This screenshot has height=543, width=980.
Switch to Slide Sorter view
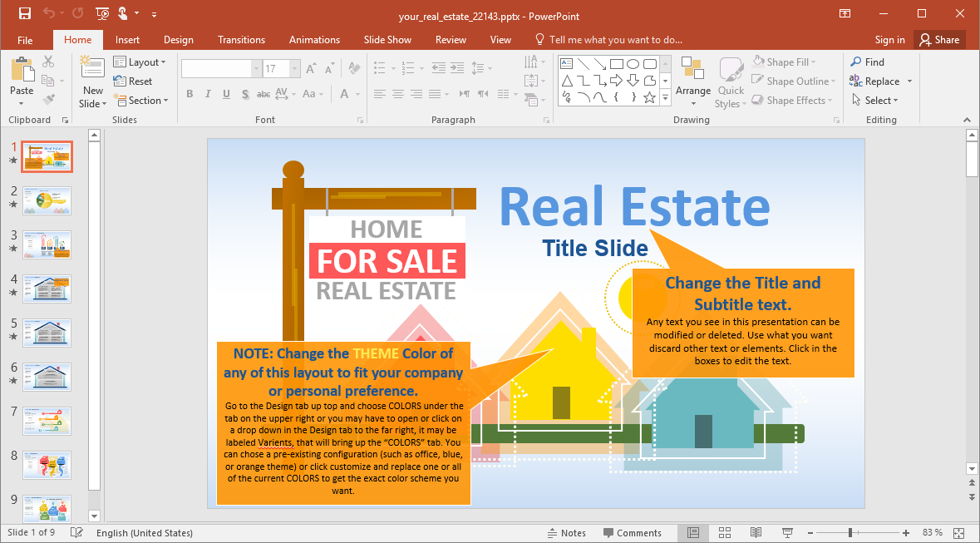pos(725,533)
